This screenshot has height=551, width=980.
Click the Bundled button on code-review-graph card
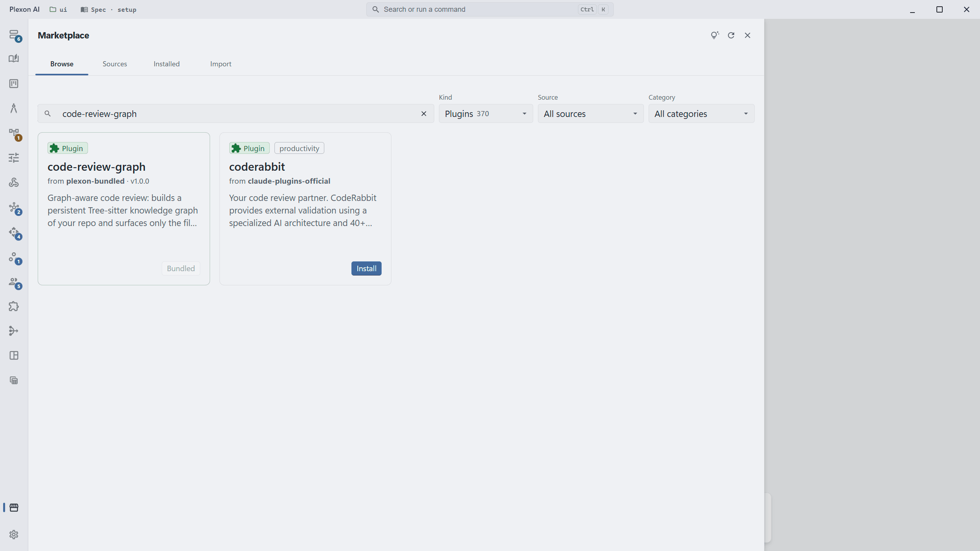coord(181,268)
